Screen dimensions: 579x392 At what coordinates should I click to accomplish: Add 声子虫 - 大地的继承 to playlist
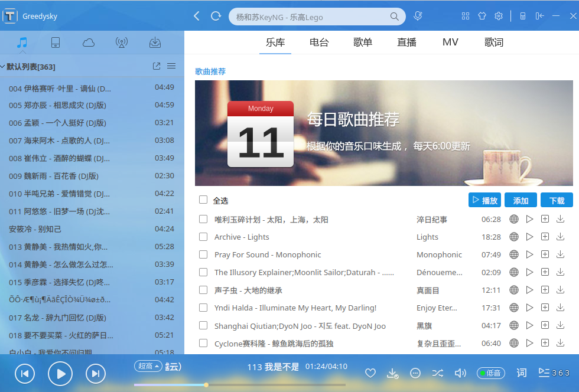(545, 290)
